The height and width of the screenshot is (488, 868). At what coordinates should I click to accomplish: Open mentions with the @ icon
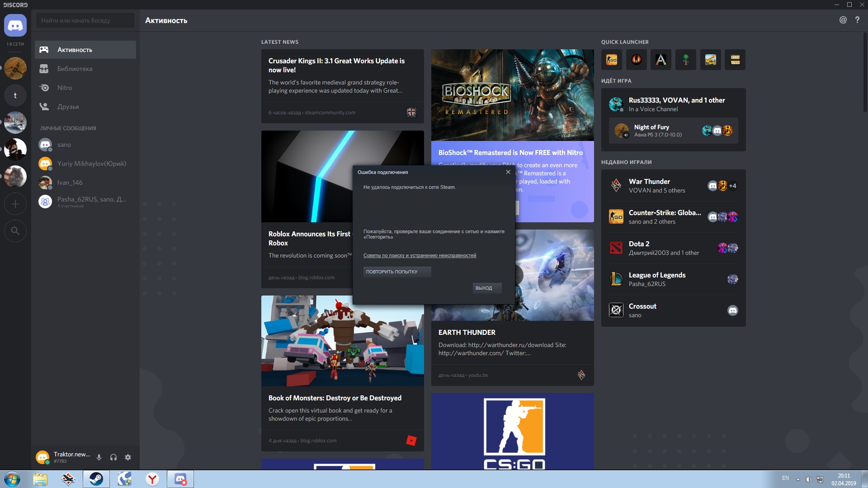pyautogui.click(x=843, y=20)
